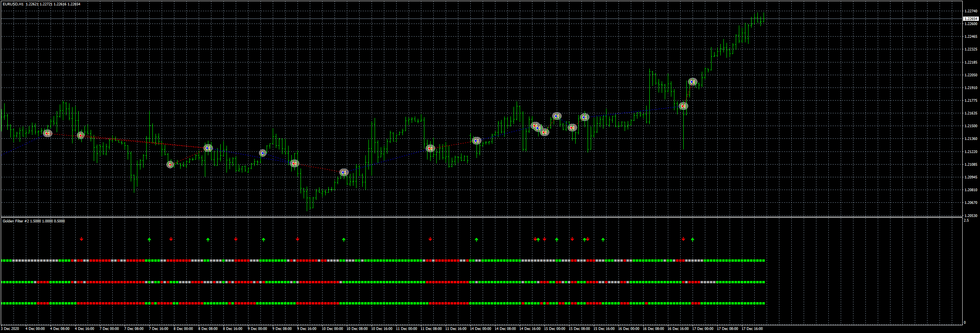Click the current price label 1.22654
This screenshot has width=980, height=333.
click(x=971, y=18)
